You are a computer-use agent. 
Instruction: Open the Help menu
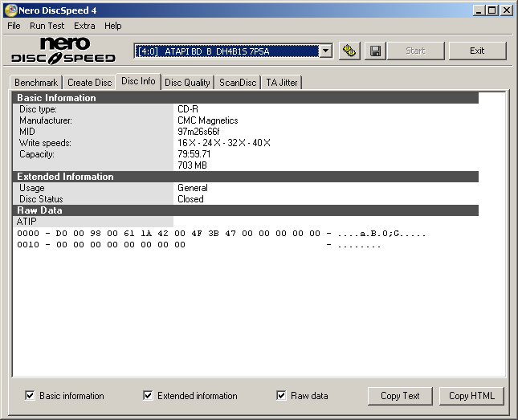113,26
